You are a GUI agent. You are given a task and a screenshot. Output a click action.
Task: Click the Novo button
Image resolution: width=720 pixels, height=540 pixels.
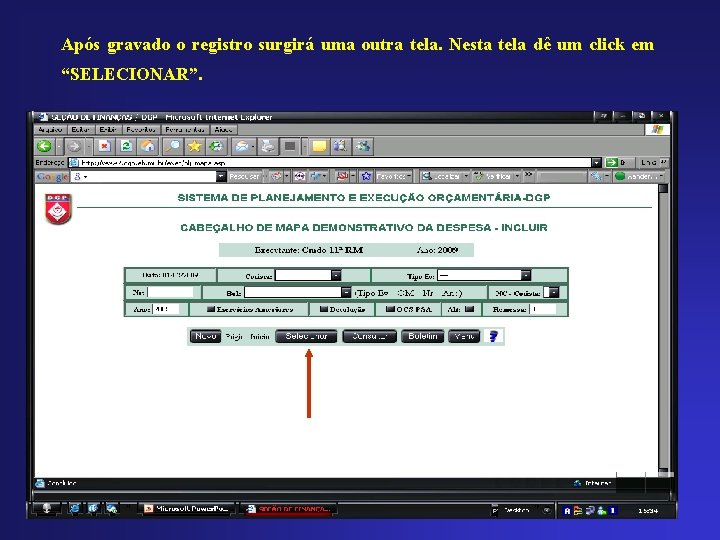pyautogui.click(x=205, y=336)
